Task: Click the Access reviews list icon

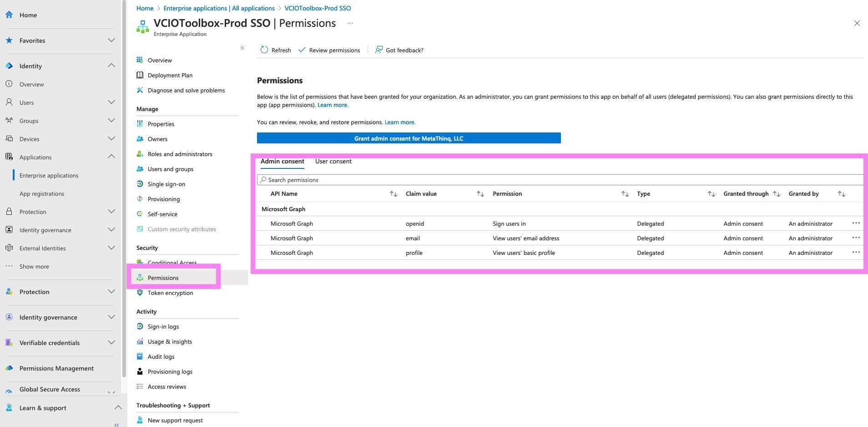Action: coord(140,386)
